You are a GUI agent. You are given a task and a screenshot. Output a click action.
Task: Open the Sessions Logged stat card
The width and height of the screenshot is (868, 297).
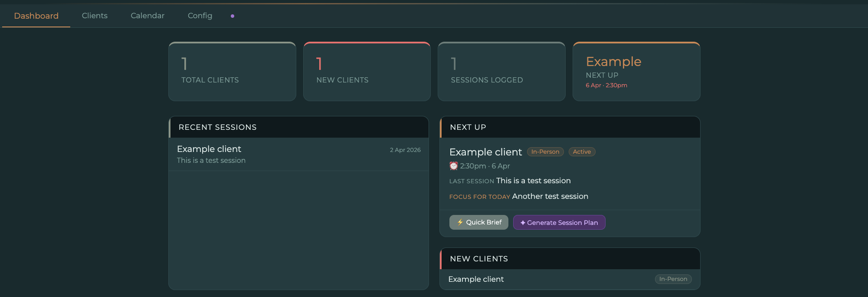(501, 72)
